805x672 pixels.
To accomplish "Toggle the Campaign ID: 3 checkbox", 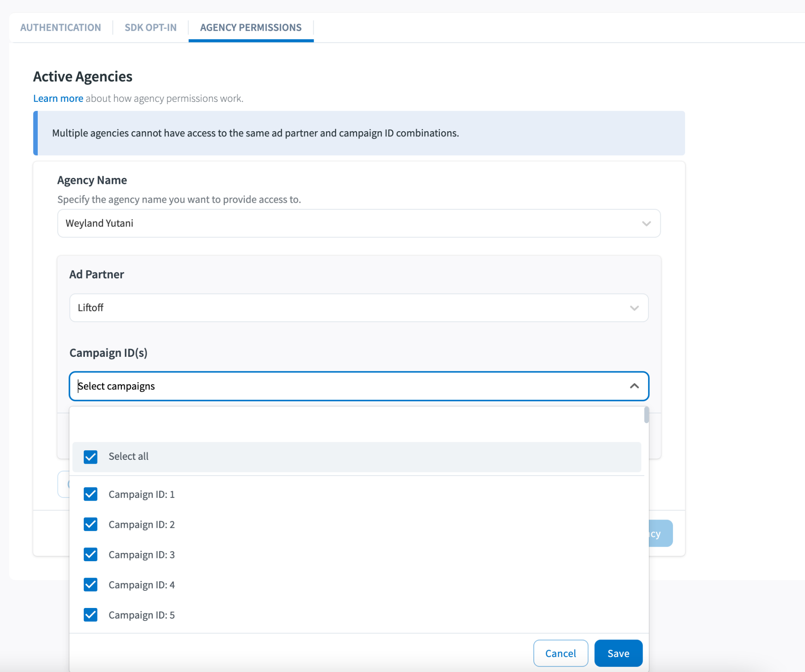I will click(x=90, y=554).
